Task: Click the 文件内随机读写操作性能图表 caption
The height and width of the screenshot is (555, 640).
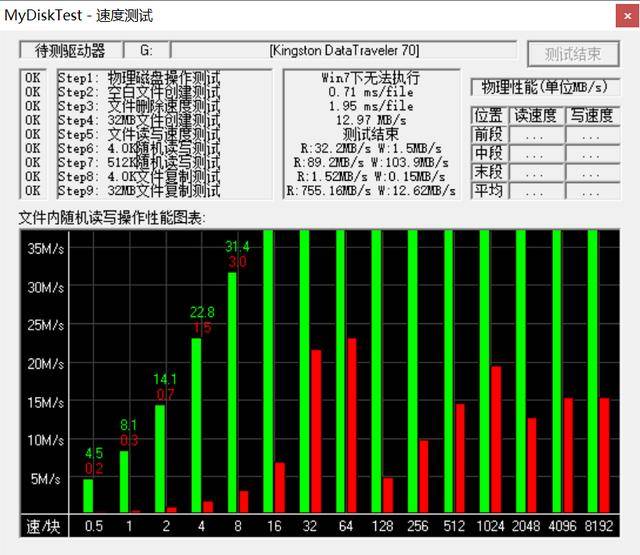Action: [x=112, y=218]
